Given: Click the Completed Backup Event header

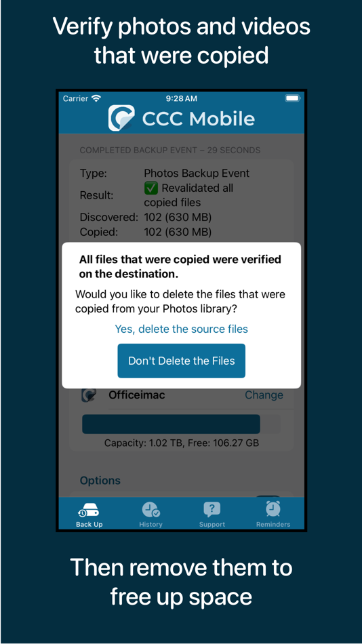Looking at the screenshot, I should coord(169,150).
